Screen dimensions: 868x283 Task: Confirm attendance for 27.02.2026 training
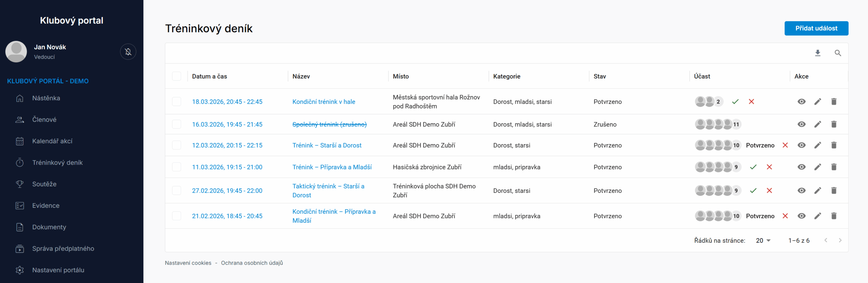pyautogui.click(x=753, y=190)
